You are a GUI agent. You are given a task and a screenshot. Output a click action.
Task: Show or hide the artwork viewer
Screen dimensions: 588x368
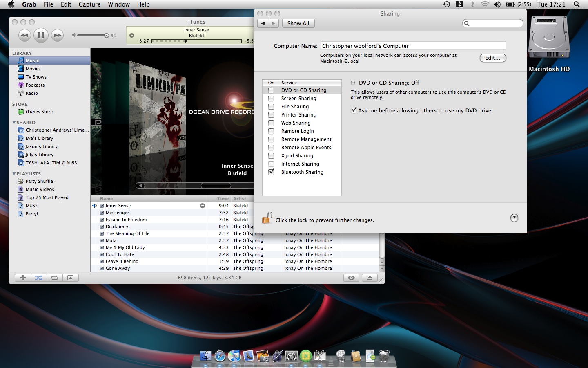click(70, 278)
